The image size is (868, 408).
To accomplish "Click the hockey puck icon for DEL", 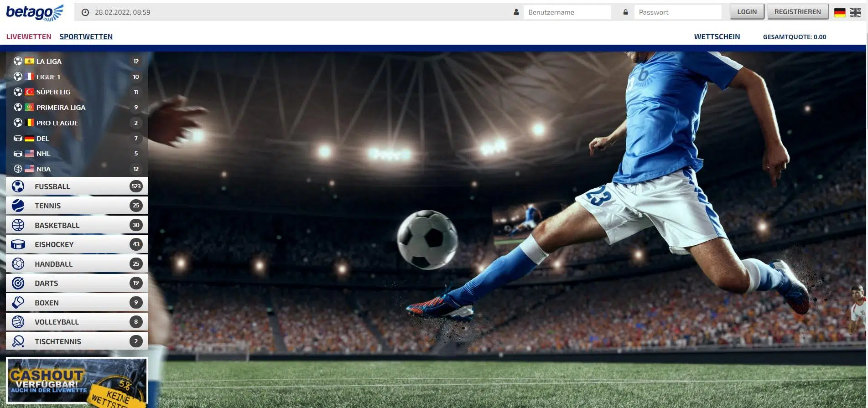I will [x=18, y=138].
